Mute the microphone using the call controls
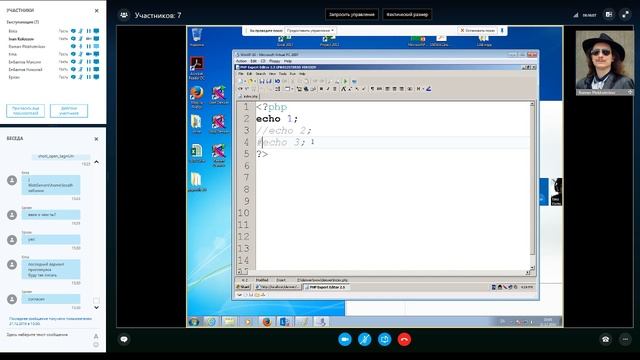 tap(364, 339)
